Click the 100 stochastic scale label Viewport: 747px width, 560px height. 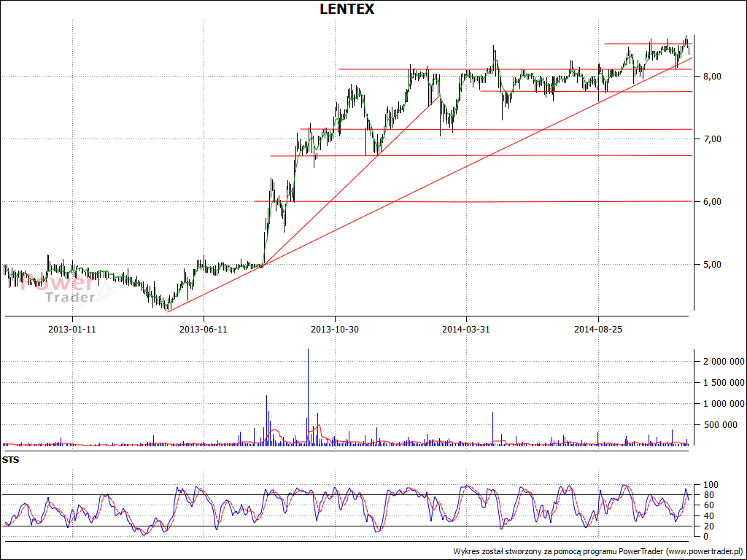pos(709,485)
